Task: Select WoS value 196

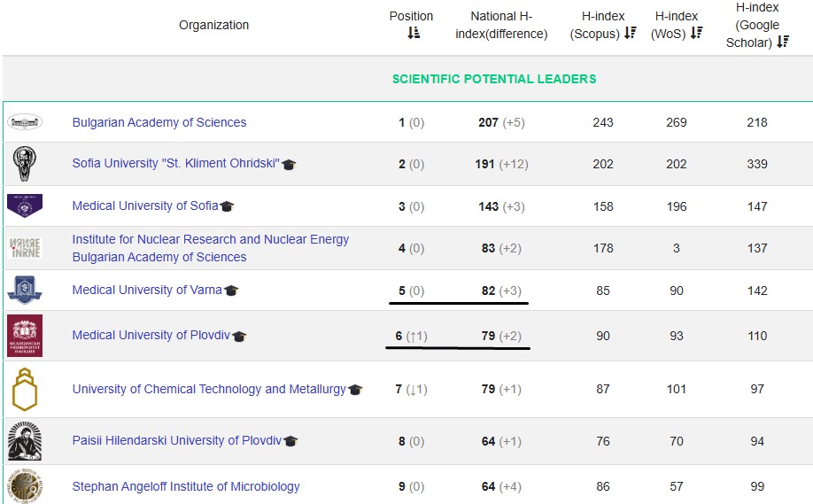Action: (x=677, y=206)
